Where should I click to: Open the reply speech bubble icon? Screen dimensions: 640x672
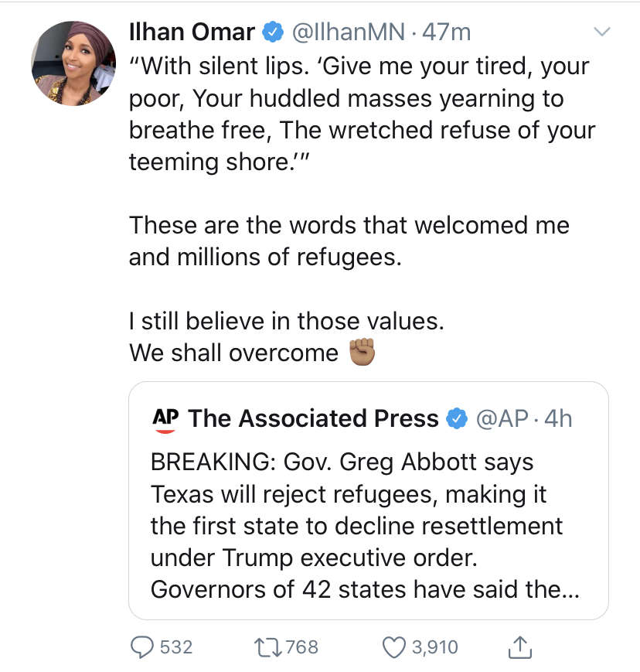pos(141,647)
